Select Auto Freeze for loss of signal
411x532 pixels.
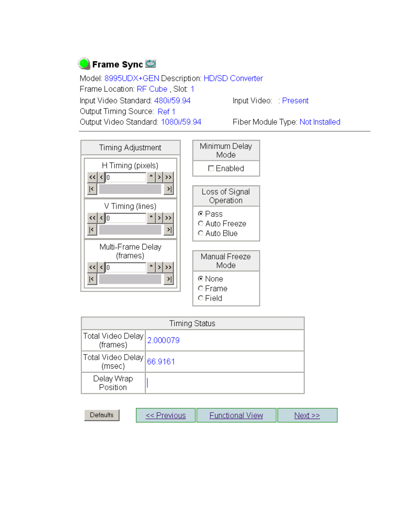pos(201,224)
